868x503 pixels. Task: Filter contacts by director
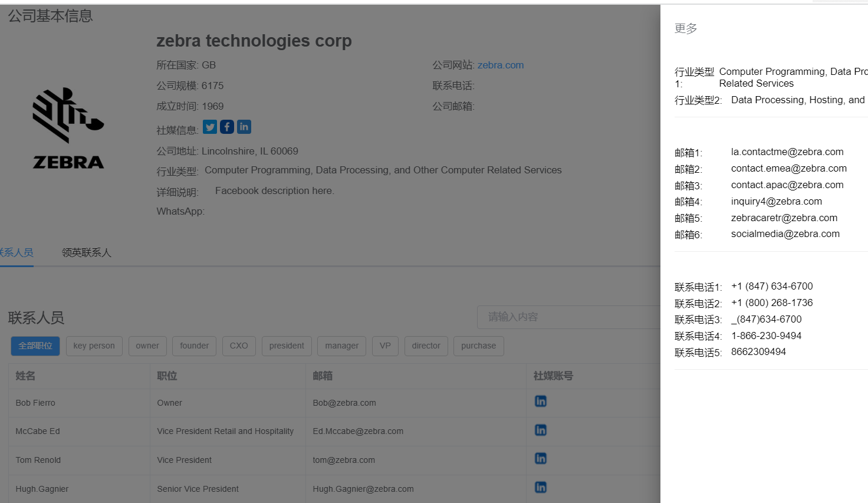(x=426, y=346)
